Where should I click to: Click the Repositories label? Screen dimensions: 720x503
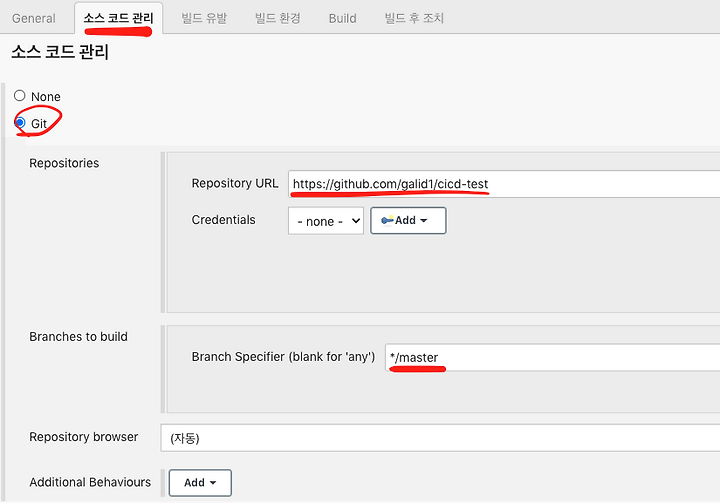click(x=64, y=163)
